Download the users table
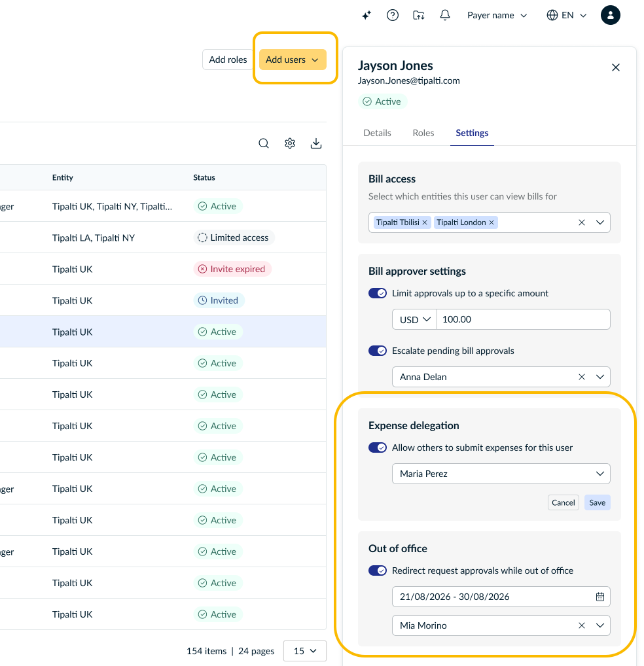The image size is (644, 666). 316,143
